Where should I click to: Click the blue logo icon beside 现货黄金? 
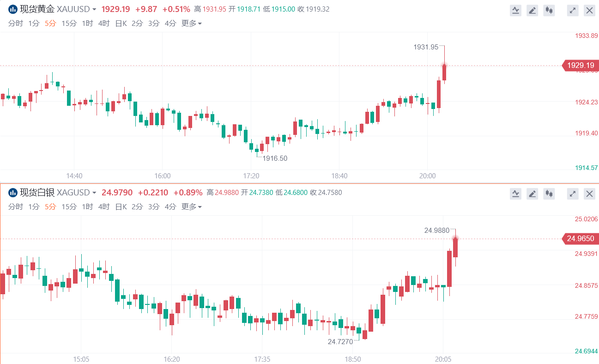tap(13, 9)
